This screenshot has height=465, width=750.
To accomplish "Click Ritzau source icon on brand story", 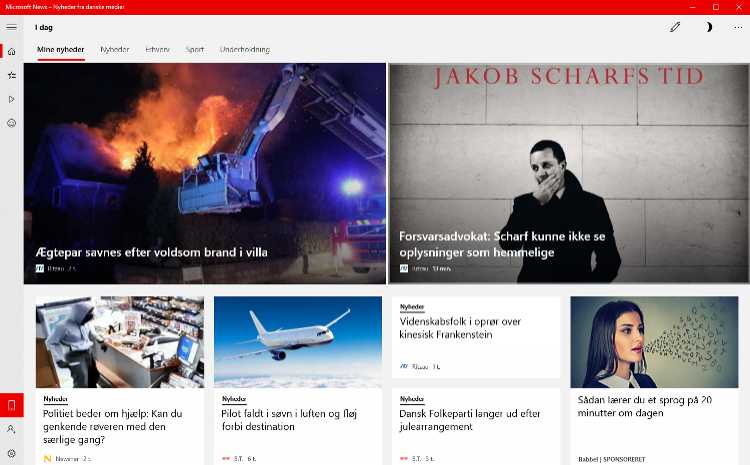I will pos(40,268).
